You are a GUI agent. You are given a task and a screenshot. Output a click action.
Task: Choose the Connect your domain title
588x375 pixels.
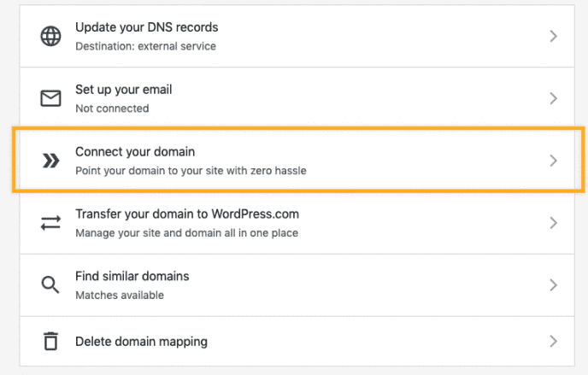pyautogui.click(x=135, y=152)
